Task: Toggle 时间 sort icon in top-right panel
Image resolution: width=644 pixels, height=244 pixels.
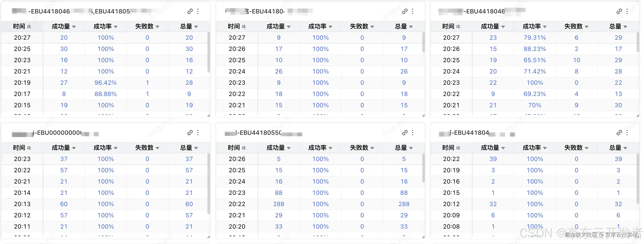Action: tap(458, 26)
